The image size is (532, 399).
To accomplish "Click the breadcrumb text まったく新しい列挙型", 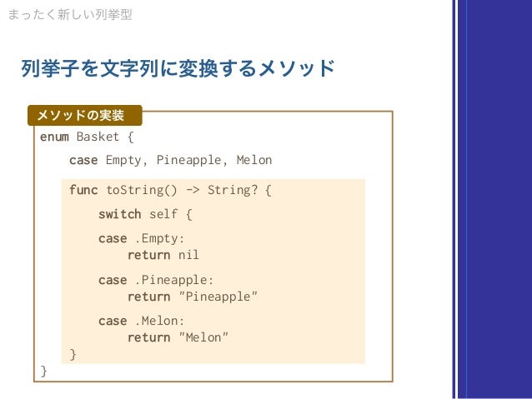I will click(70, 14).
